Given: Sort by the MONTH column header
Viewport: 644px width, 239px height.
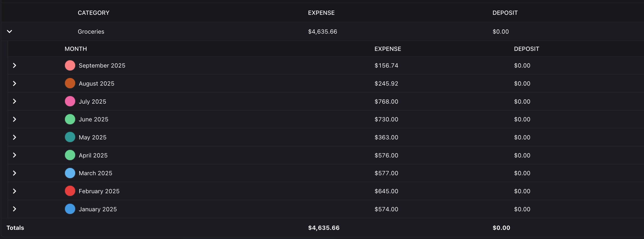Looking at the screenshot, I should point(76,49).
